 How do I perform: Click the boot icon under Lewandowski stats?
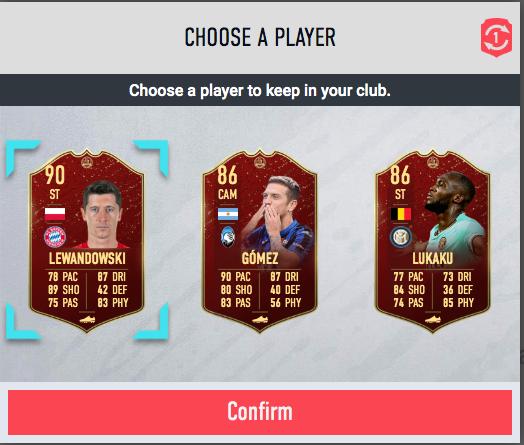coord(87,319)
